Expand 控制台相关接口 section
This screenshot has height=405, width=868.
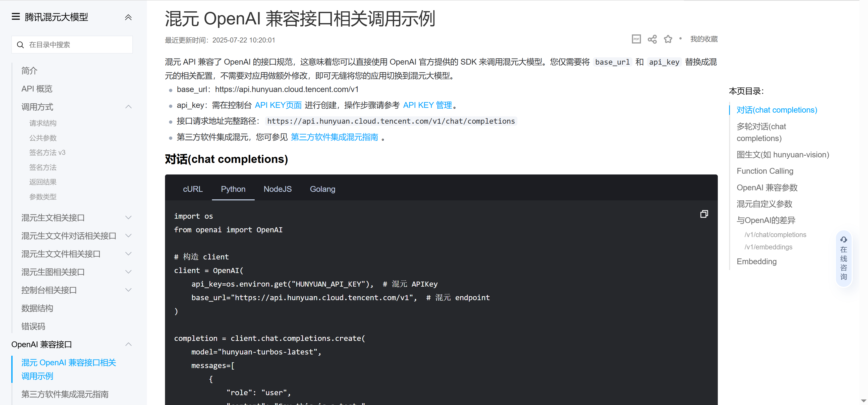[128, 290]
